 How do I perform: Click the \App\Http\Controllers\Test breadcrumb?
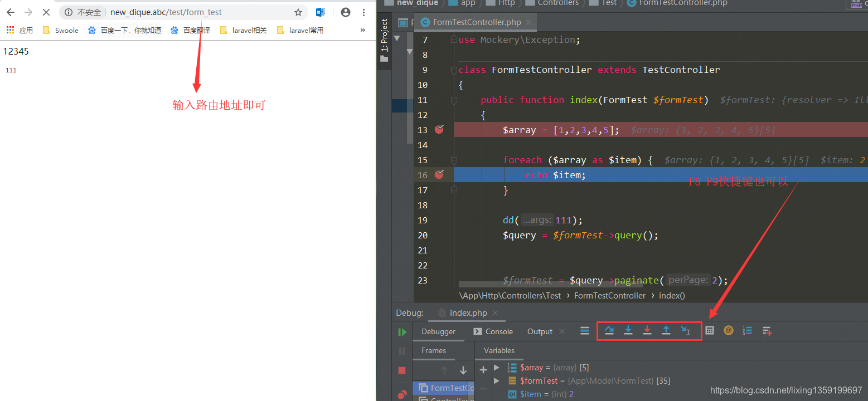click(x=510, y=296)
